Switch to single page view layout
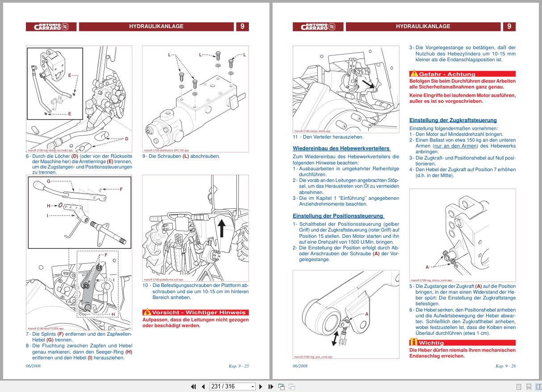Viewport: 542px width, 392px height. [x=519, y=387]
